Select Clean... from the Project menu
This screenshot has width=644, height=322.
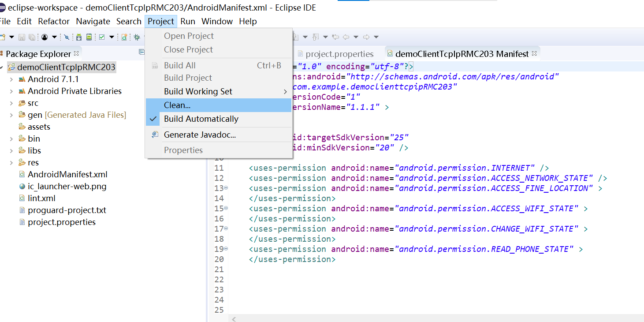coord(219,105)
